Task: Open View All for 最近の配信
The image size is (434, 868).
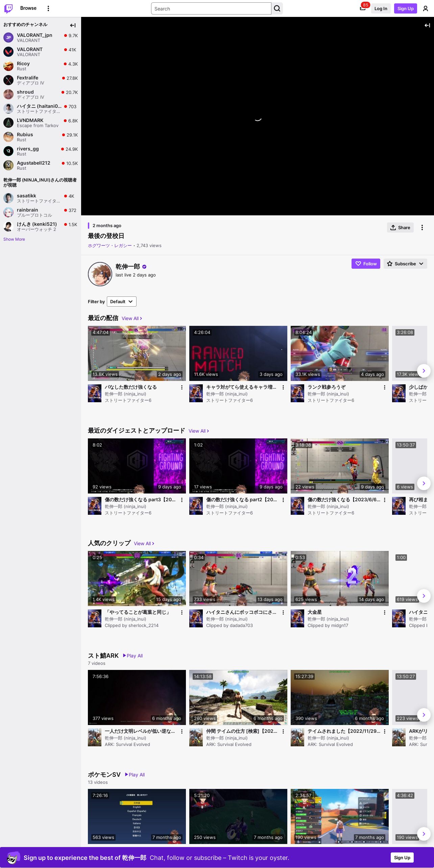Action: 132,318
